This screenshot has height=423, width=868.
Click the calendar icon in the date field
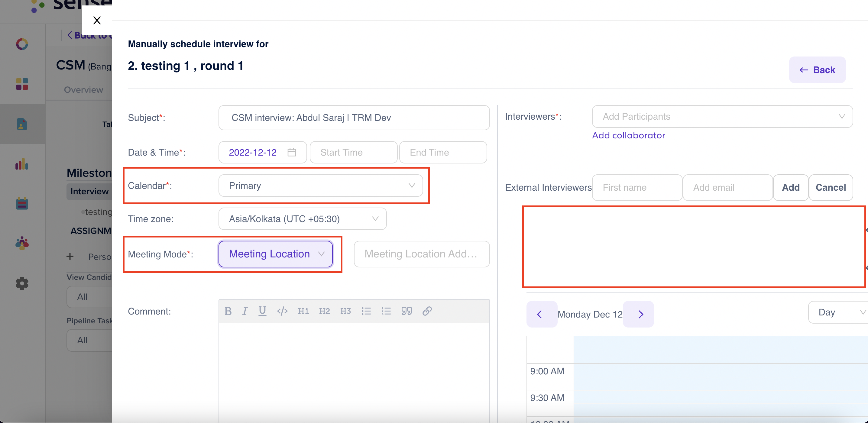[x=292, y=152]
